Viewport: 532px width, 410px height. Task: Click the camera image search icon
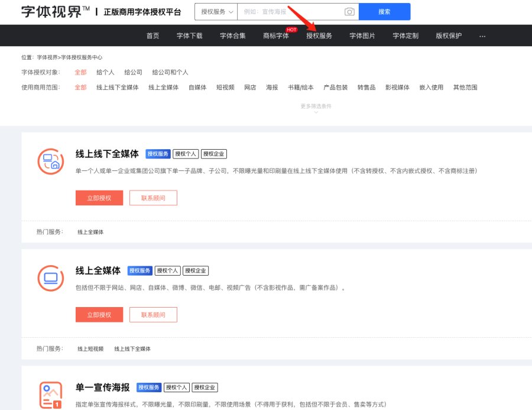(349, 12)
